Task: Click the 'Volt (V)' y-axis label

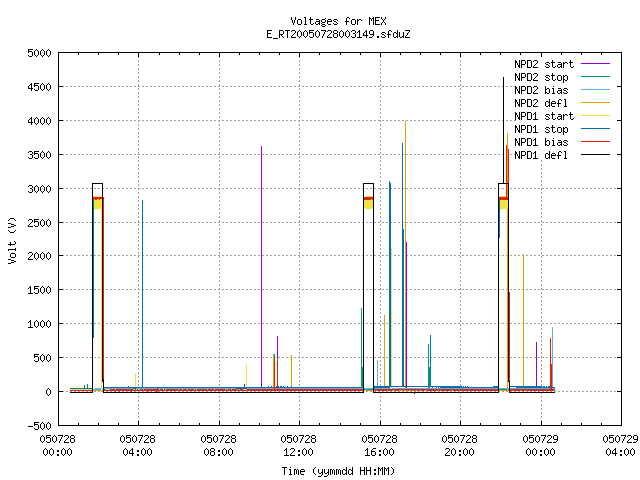Action: 13,240
